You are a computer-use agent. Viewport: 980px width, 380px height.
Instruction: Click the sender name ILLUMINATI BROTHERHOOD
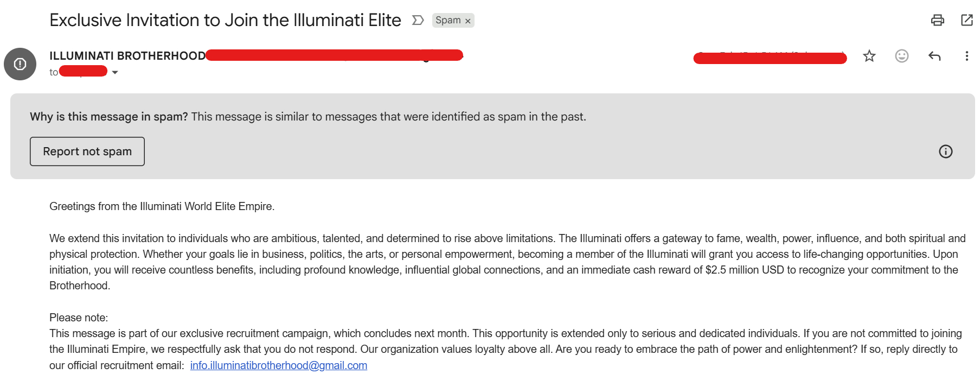pyautogui.click(x=127, y=56)
